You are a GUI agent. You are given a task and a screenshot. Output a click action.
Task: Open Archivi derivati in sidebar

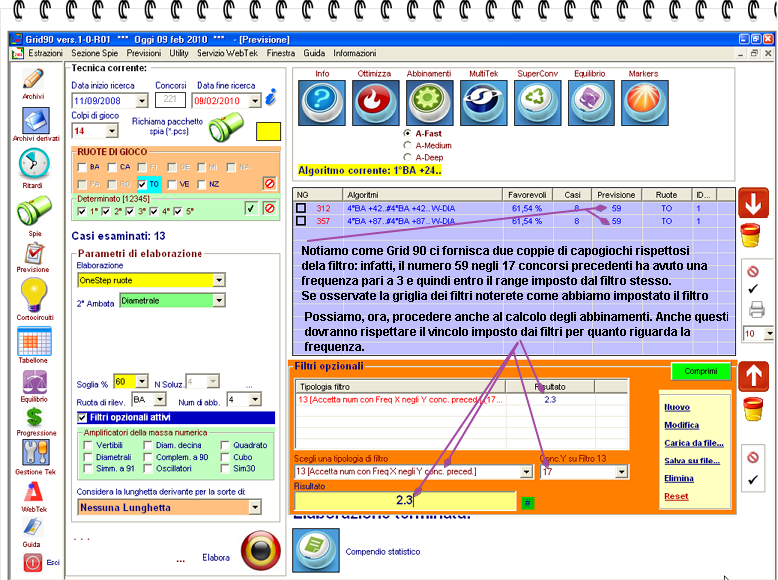[35, 121]
